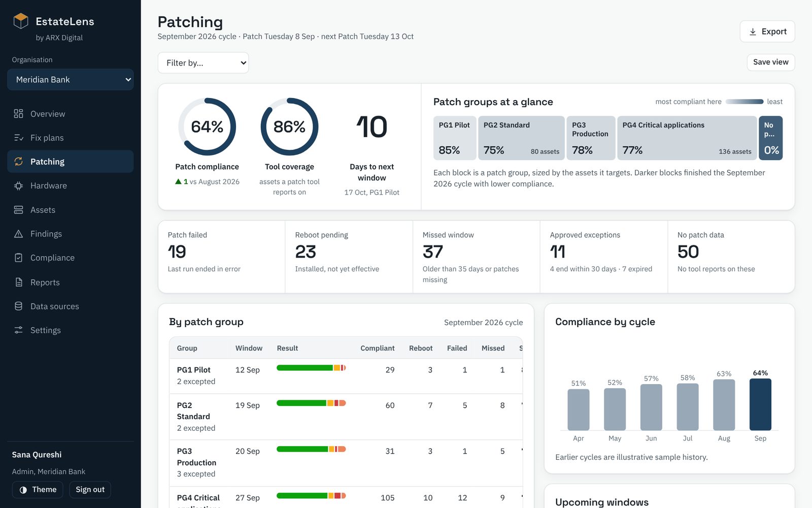
Task: Click PG1 Pilot result progress bar
Action: point(311,368)
